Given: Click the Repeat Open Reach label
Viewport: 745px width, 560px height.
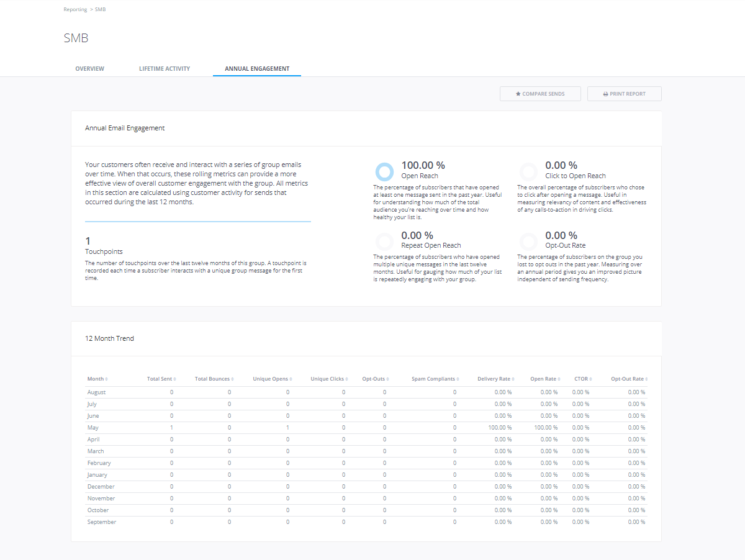Looking at the screenshot, I should point(431,245).
